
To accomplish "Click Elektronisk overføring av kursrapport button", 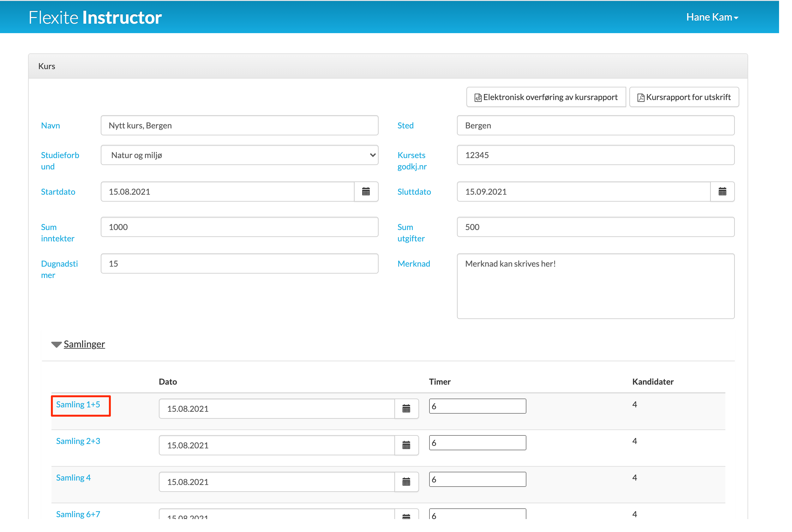I will click(x=546, y=98).
